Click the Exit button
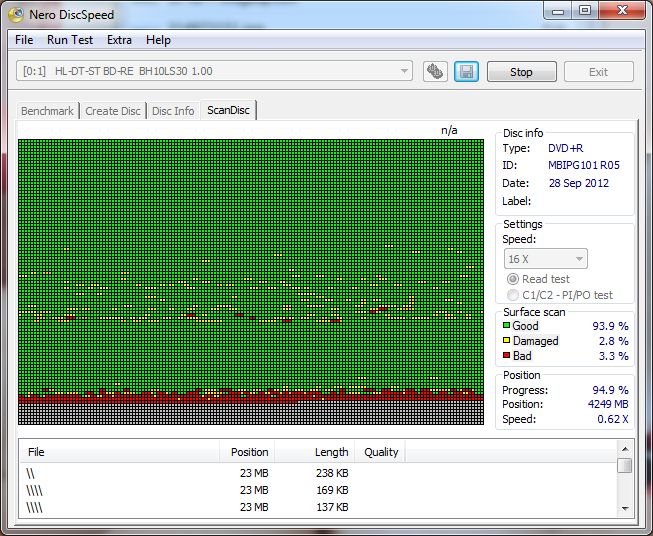Image resolution: width=653 pixels, height=536 pixels. pos(598,72)
